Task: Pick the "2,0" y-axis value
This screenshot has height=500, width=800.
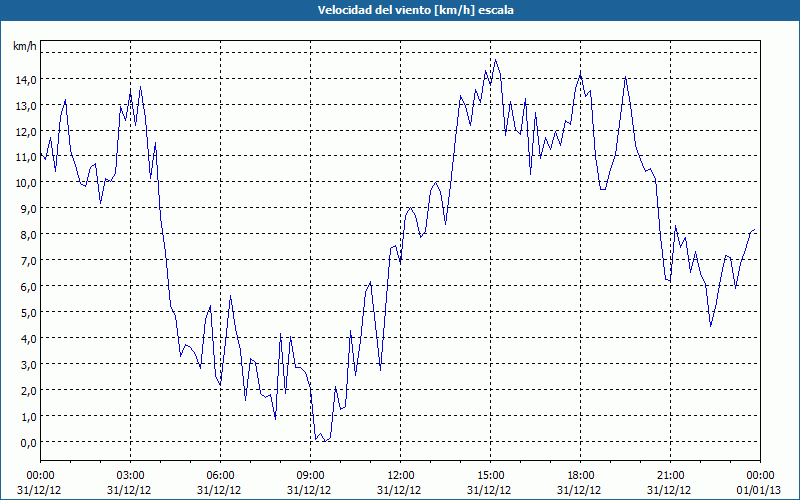Action: [28, 390]
